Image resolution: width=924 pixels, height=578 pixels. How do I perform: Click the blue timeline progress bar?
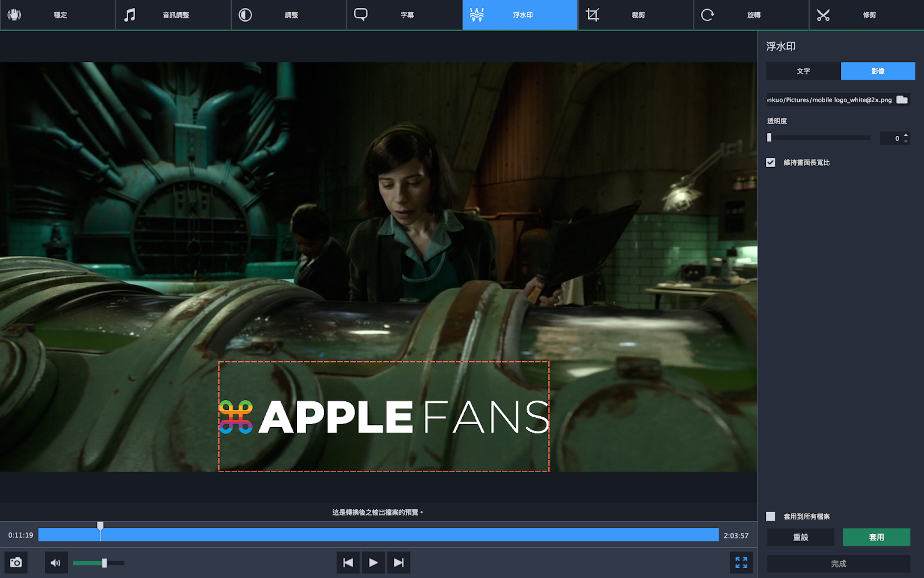tap(379, 535)
